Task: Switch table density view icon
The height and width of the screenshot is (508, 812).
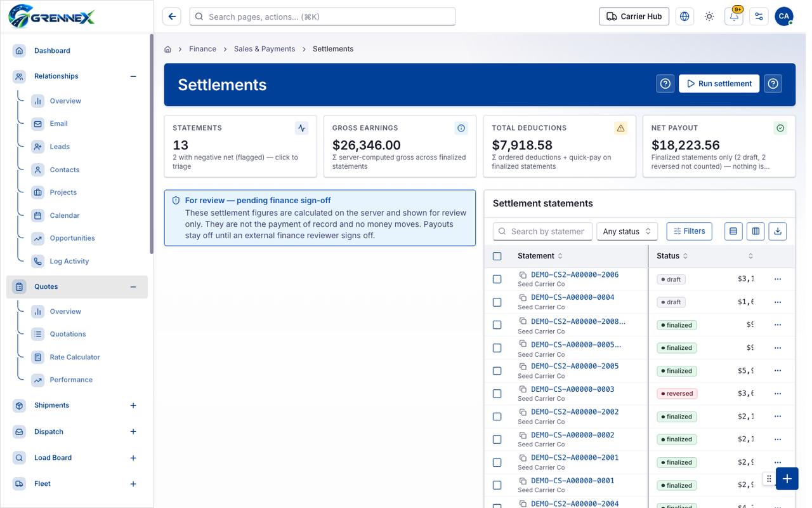Action: click(x=733, y=231)
